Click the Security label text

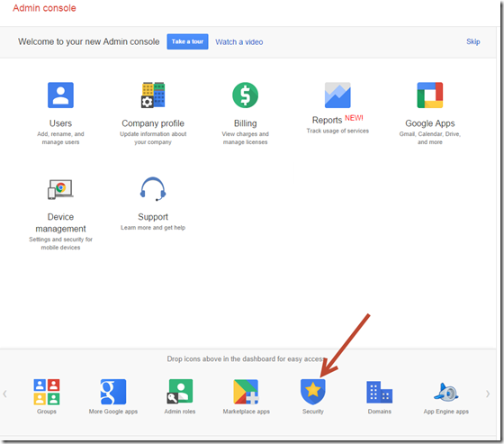coord(313,412)
